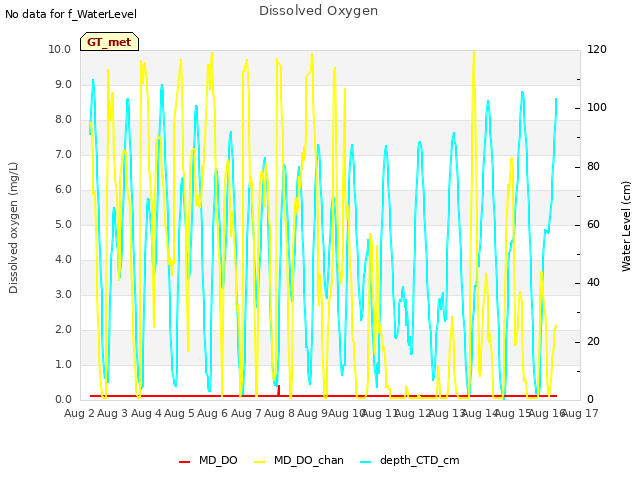Click the cyan depth_CTD_cm legend swatch
The width and height of the screenshot is (640, 480).
click(x=366, y=461)
